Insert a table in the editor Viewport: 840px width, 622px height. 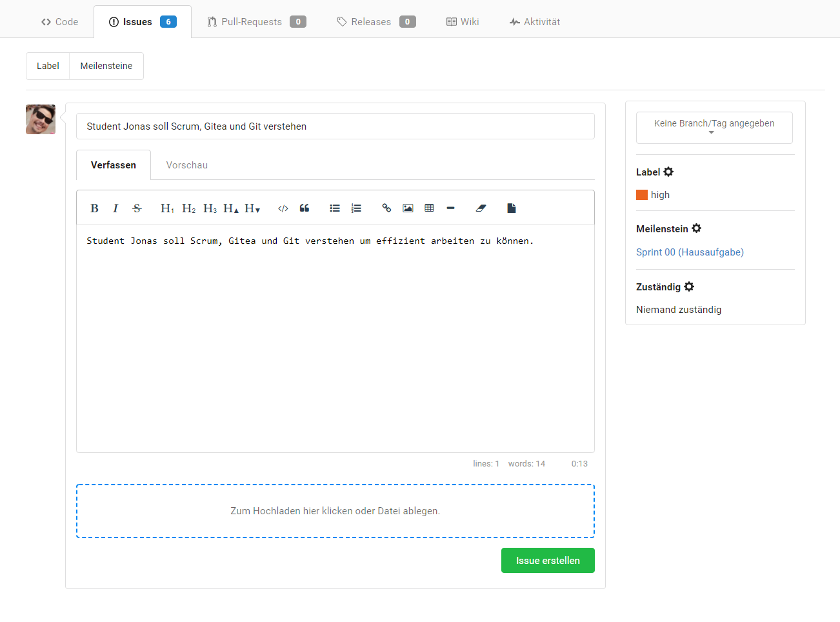pos(429,208)
